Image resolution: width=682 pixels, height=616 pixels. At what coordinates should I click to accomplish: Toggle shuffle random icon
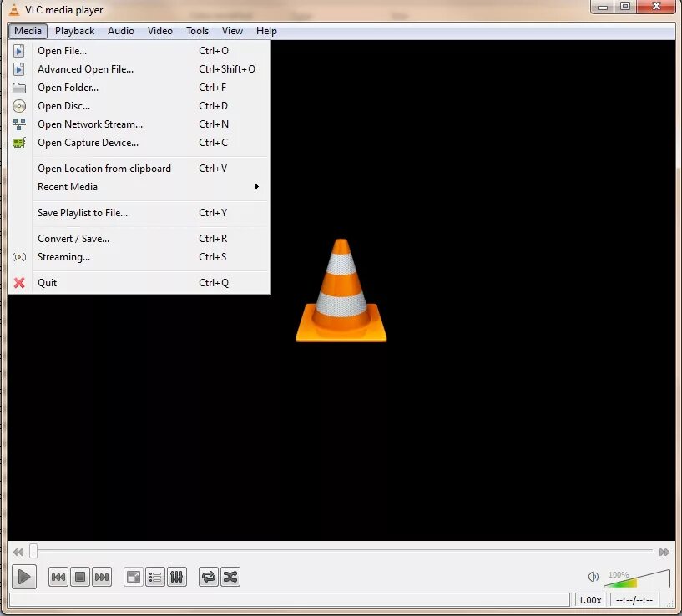[230, 578]
